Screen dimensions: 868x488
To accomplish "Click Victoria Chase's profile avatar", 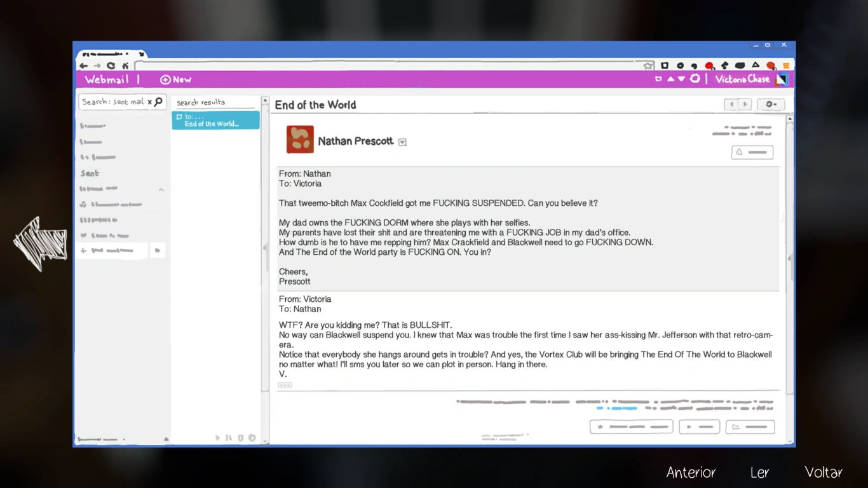I will tap(782, 79).
